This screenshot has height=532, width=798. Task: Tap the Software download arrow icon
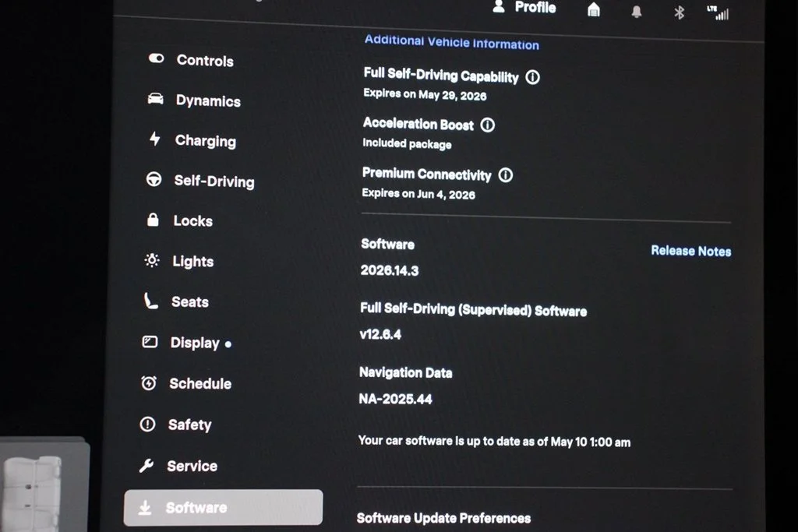pos(145,506)
